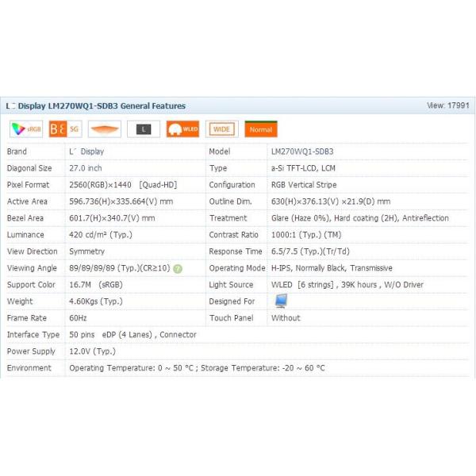Select the 1000:1 contrast ratio value

pos(306,235)
